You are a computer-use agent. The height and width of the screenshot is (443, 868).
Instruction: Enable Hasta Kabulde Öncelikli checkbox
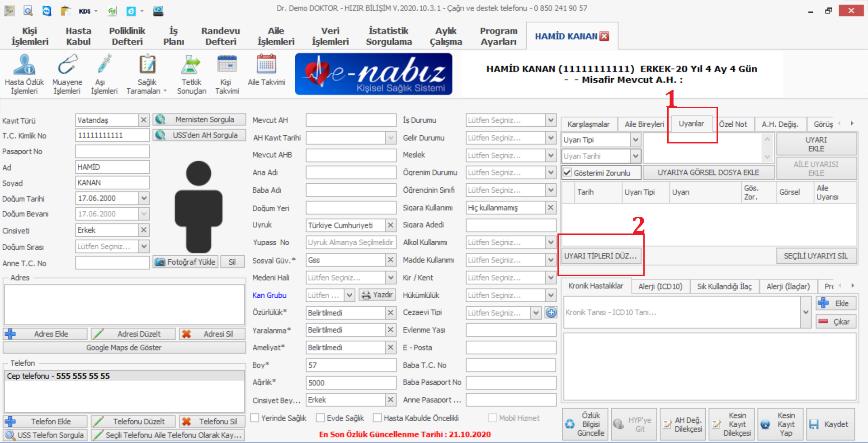377,418
